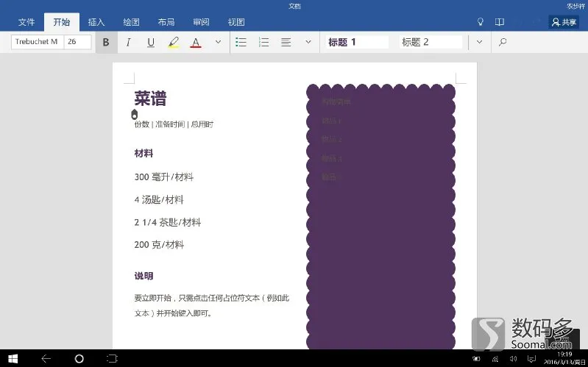Switch to reading view book icon
Image resolution: width=588 pixels, height=367 pixels.
pos(499,22)
